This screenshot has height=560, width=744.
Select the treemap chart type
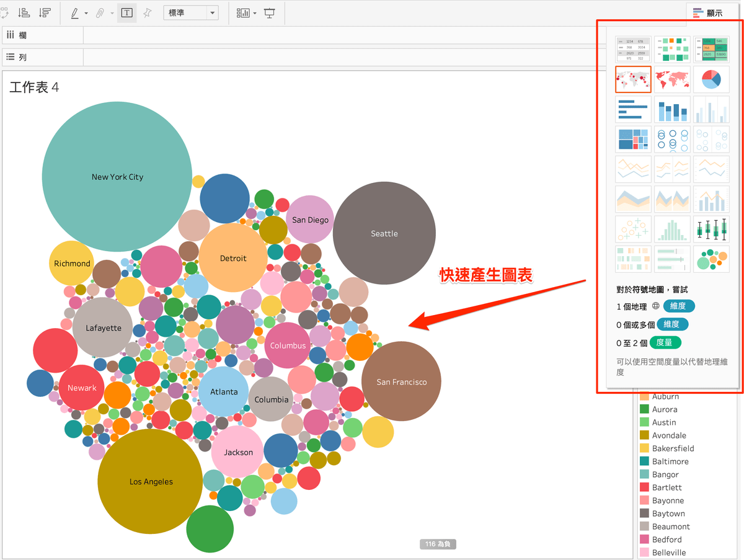[x=633, y=140]
